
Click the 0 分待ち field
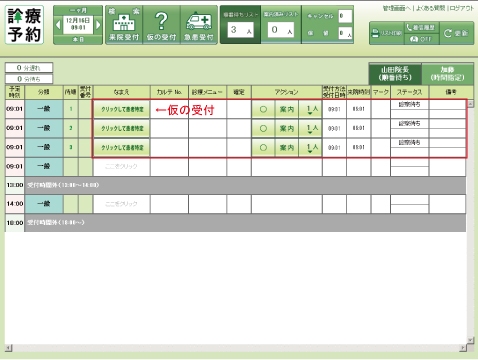click(x=29, y=79)
